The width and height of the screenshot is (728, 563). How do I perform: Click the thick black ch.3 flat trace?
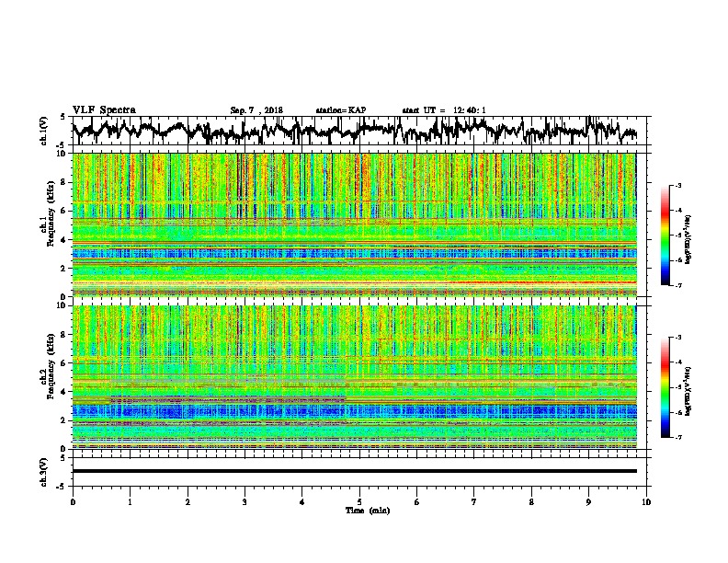coord(355,471)
